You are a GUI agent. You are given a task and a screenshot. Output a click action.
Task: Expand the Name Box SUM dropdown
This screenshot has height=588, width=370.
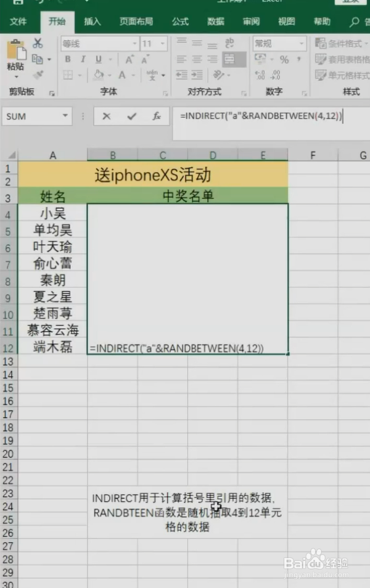click(65, 116)
